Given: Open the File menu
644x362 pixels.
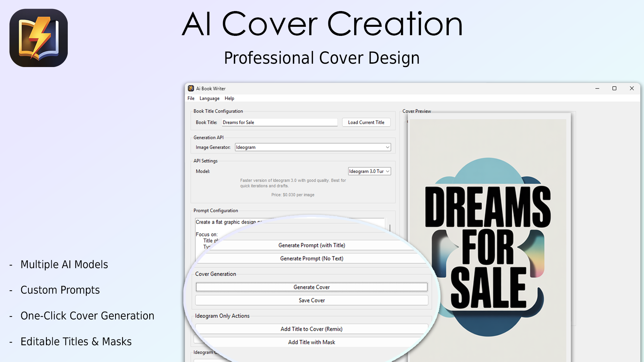Looking at the screenshot, I should point(191,98).
